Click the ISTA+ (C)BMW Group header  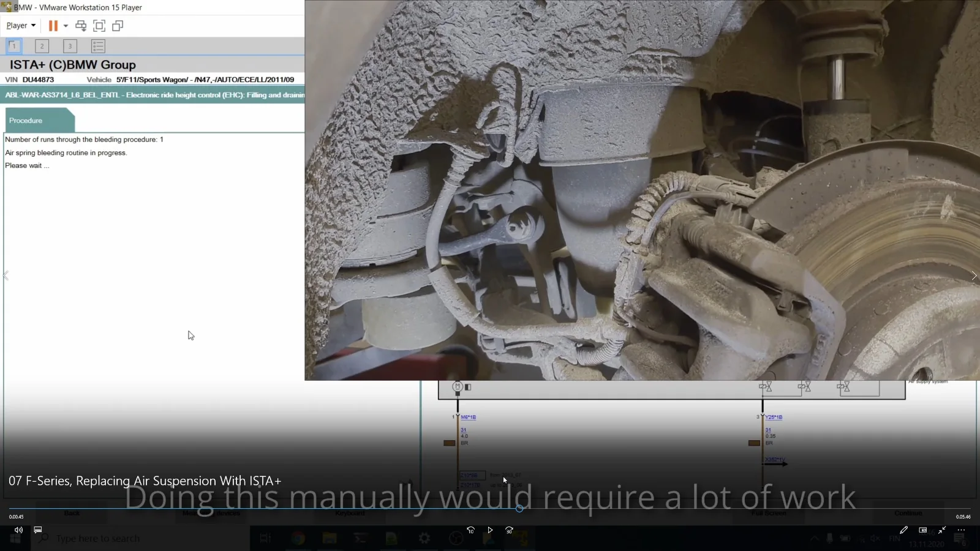coord(73,65)
